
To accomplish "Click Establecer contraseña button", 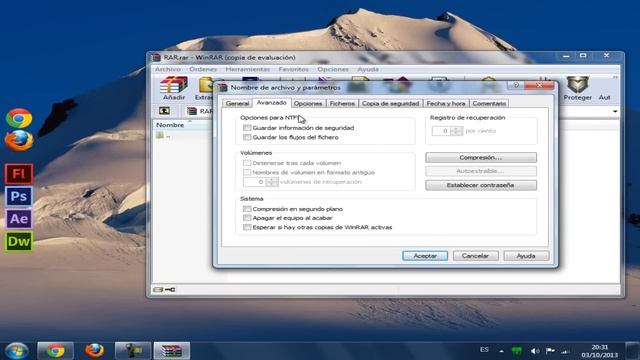I will [x=481, y=185].
